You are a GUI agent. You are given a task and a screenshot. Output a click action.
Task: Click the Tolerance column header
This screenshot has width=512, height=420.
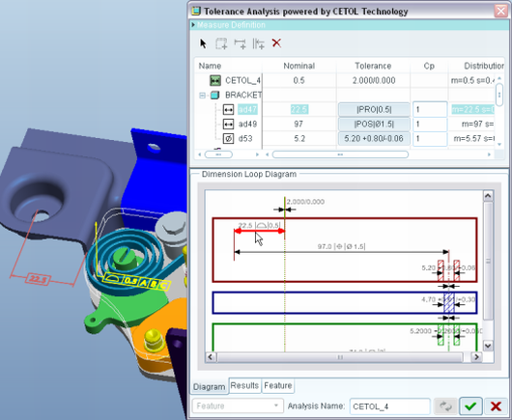pos(373,66)
